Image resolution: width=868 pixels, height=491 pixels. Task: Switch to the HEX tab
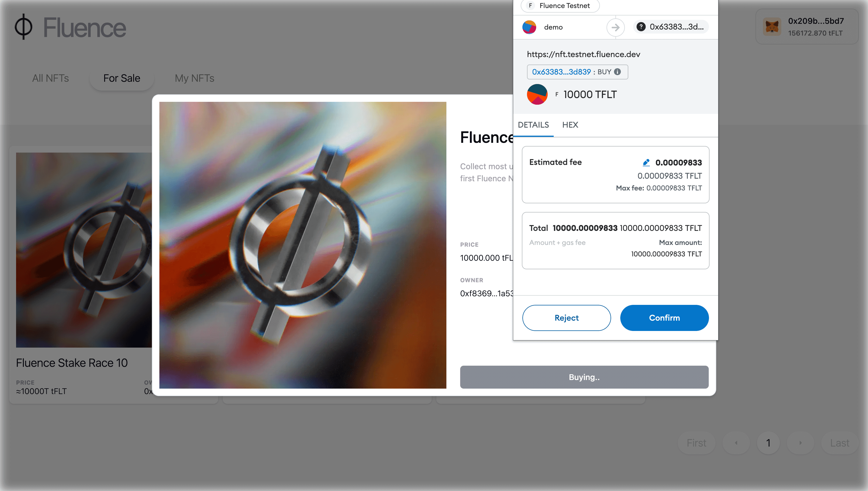570,125
